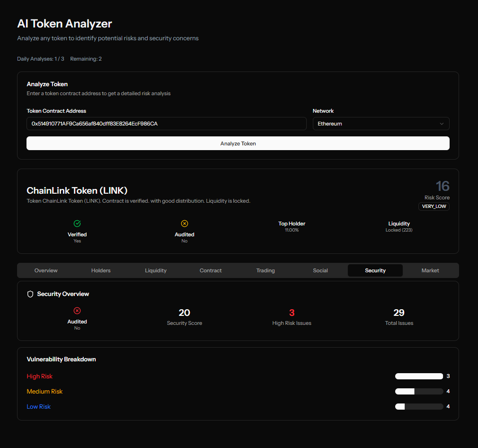Click the chevron arrow in Ethereum selector
The image size is (478, 448).
tap(442, 124)
